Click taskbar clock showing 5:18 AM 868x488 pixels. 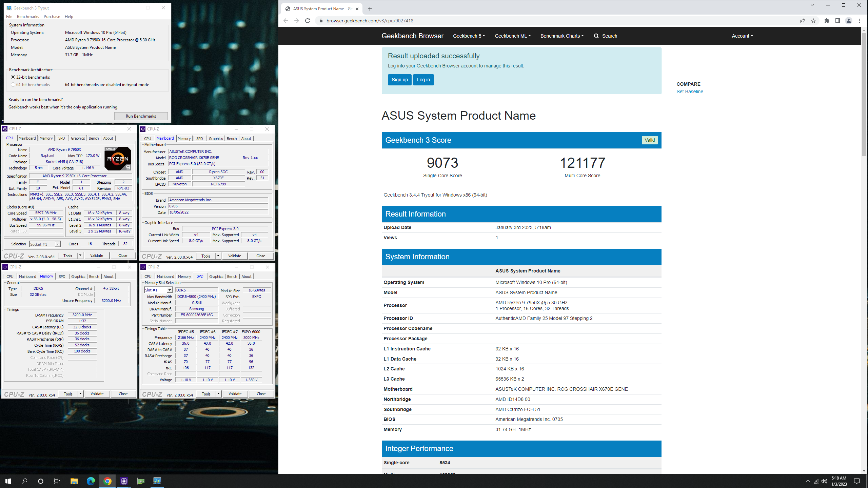(x=839, y=481)
